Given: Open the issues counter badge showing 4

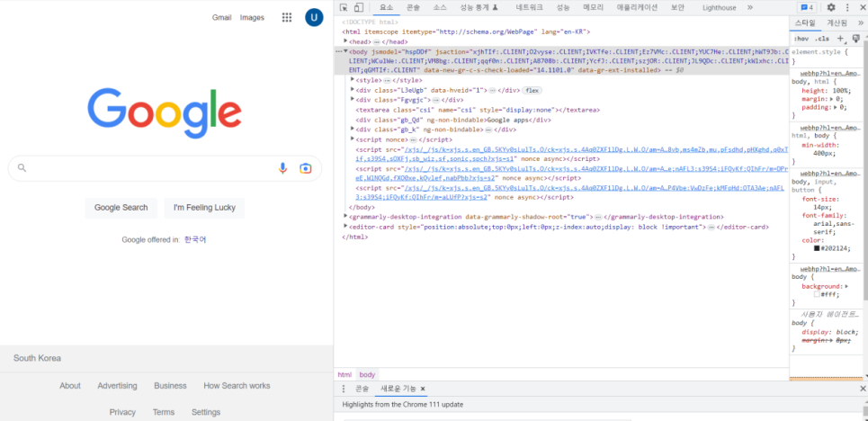Looking at the screenshot, I should pyautogui.click(x=806, y=8).
